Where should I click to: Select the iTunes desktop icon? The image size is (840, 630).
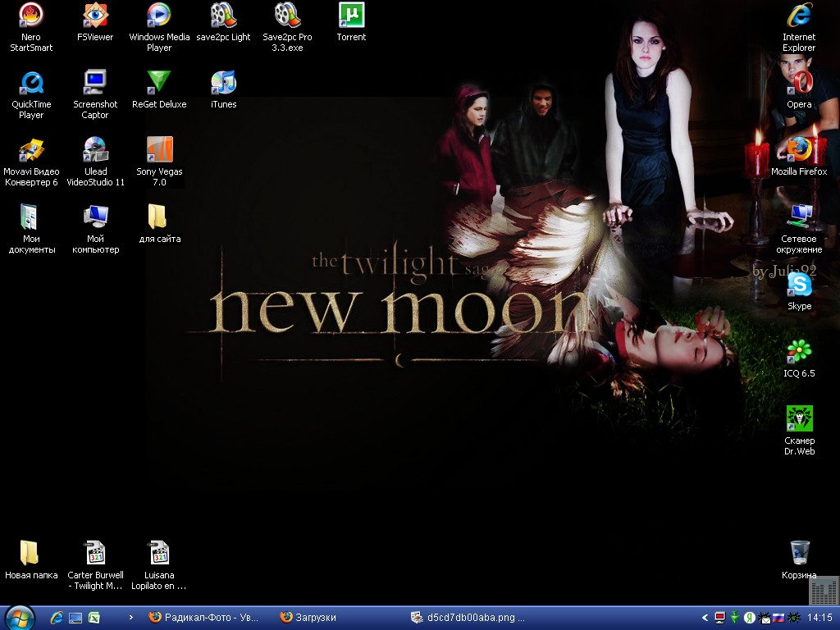223,89
